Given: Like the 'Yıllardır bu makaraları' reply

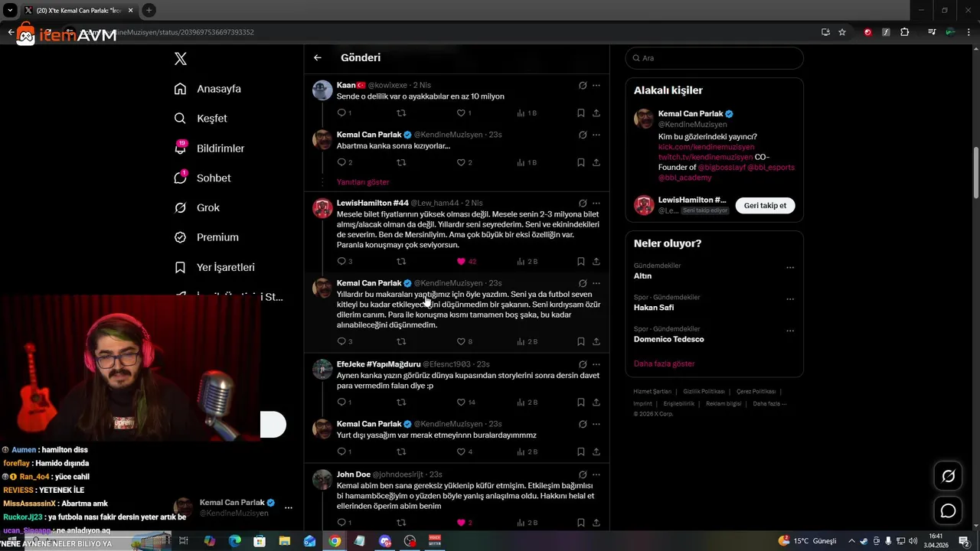Looking at the screenshot, I should point(461,341).
